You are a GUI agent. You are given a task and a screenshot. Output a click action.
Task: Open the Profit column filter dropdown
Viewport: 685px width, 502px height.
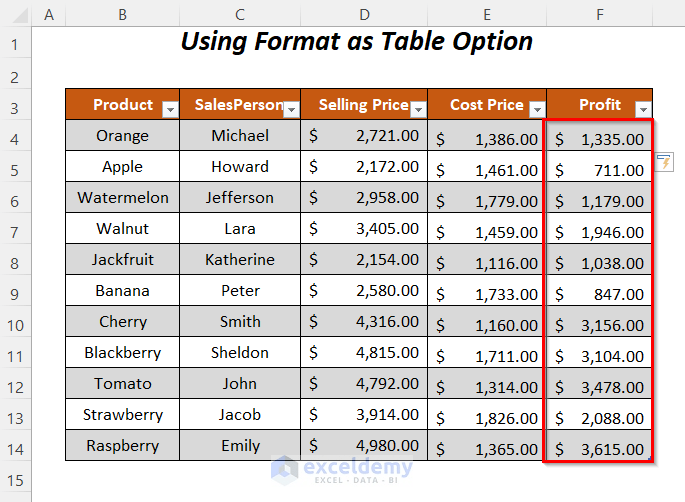(643, 109)
